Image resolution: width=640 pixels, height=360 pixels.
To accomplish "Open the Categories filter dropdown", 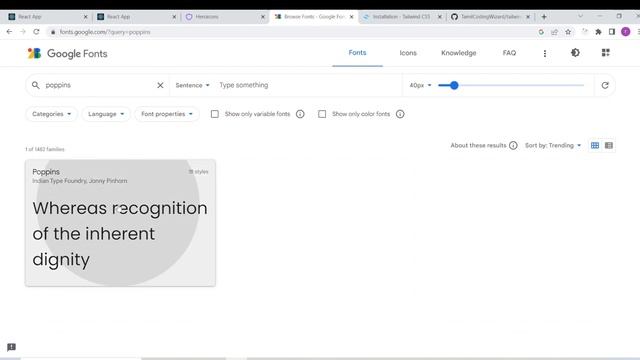I will [x=51, y=114].
